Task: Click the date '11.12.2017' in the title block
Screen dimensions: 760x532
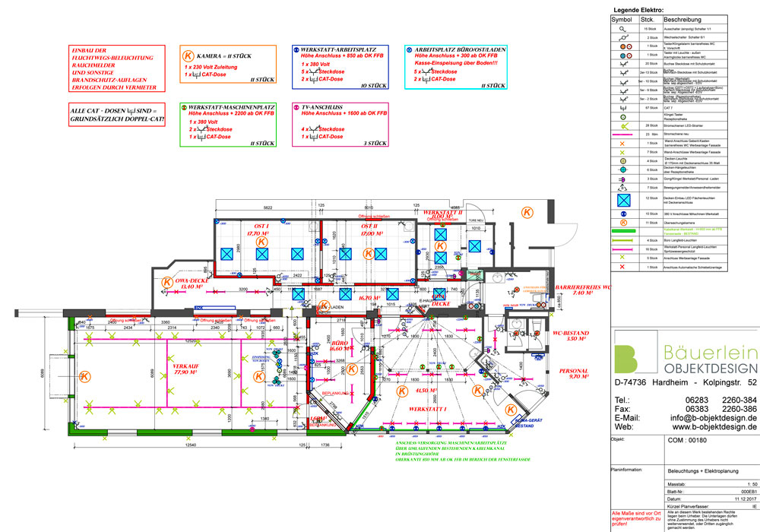Action: [x=746, y=499]
